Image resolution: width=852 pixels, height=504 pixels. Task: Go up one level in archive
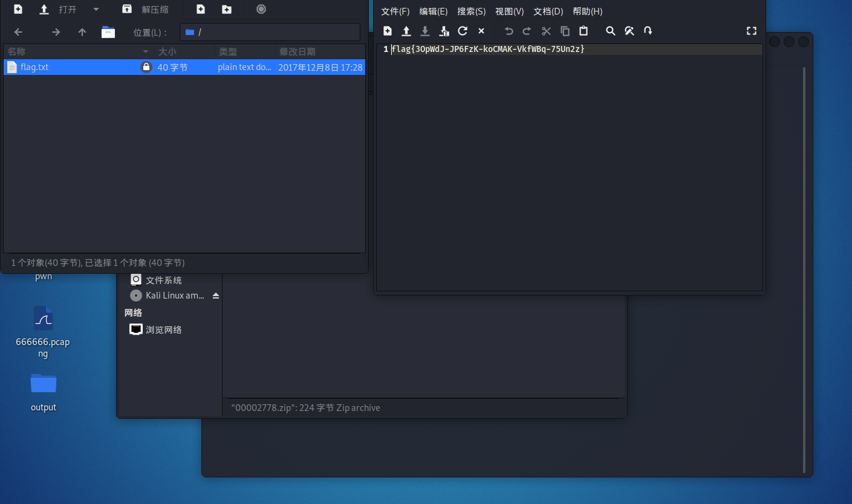point(82,32)
